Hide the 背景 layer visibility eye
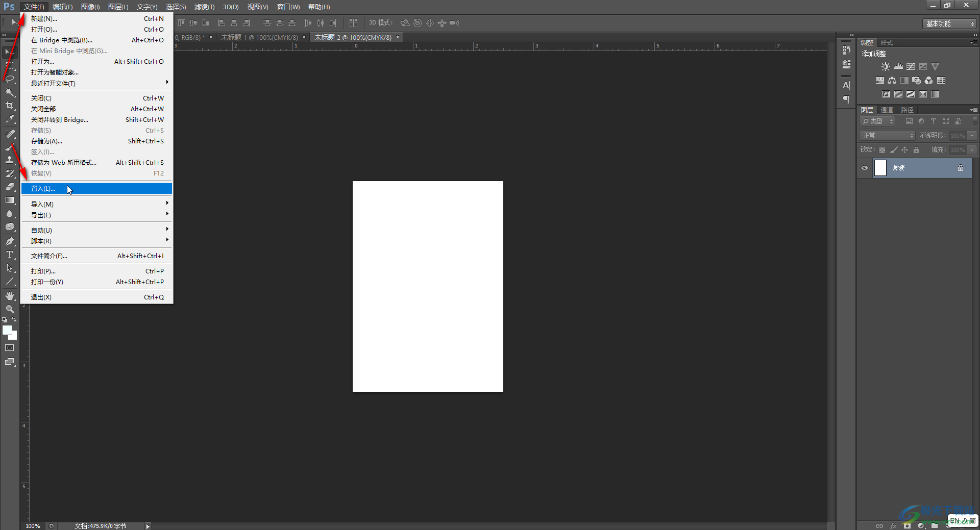Viewport: 980px width, 530px height. click(865, 168)
